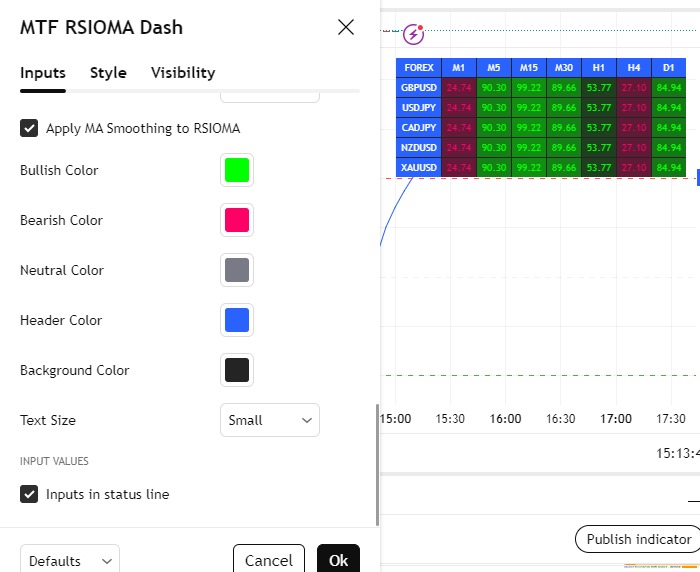Toggle Inputs in status line checkbox
The height and width of the screenshot is (572, 700).
pyautogui.click(x=29, y=494)
